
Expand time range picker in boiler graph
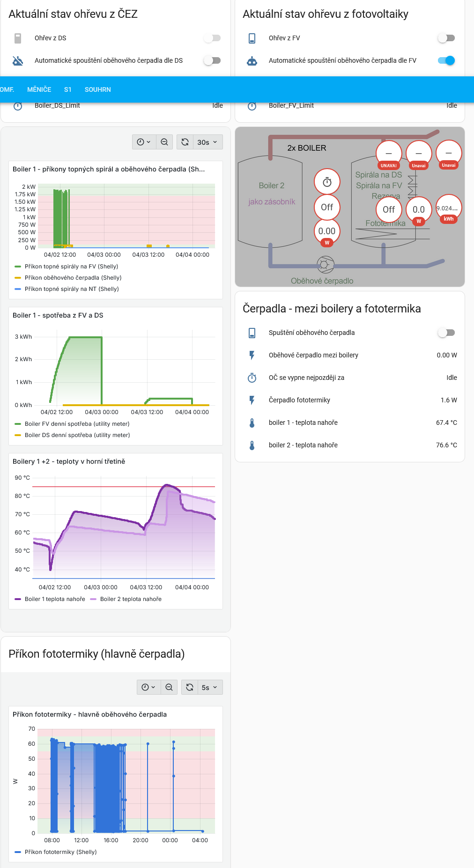coord(144,142)
